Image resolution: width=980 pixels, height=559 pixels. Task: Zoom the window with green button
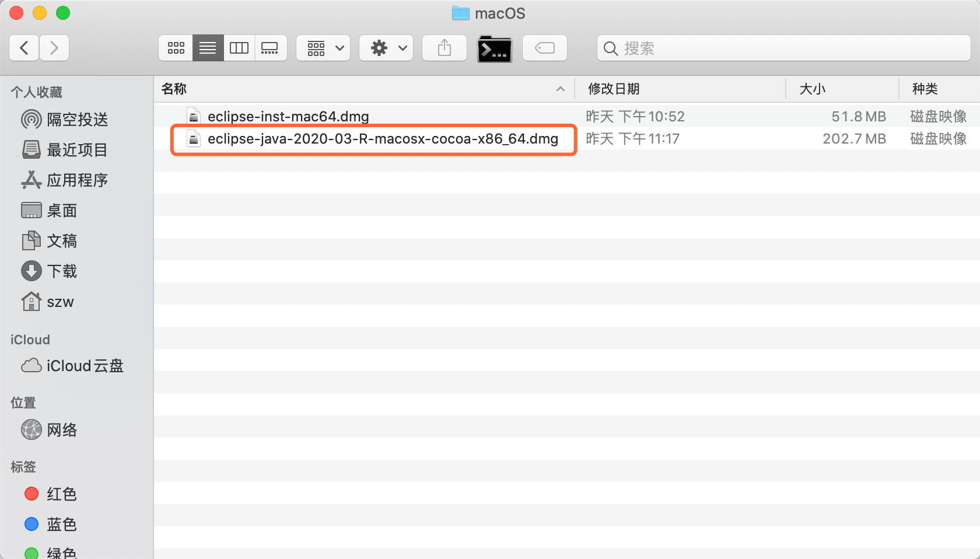[63, 13]
